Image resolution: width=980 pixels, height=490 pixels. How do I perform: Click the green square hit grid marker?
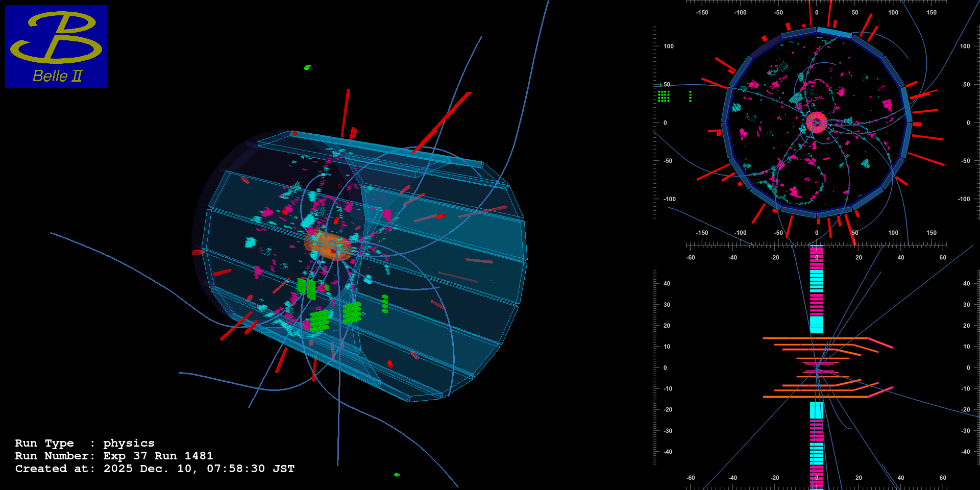(664, 96)
